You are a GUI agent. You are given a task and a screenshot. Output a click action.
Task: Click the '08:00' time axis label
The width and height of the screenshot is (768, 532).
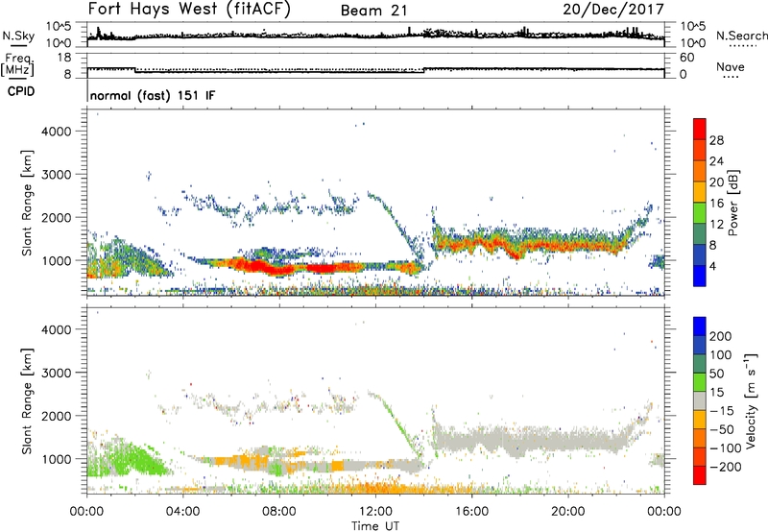click(x=279, y=512)
